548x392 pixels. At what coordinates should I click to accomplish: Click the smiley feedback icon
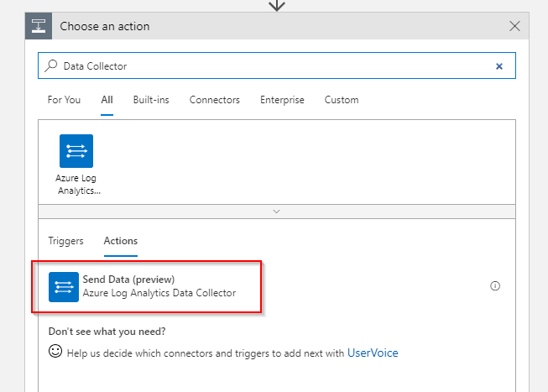point(55,353)
